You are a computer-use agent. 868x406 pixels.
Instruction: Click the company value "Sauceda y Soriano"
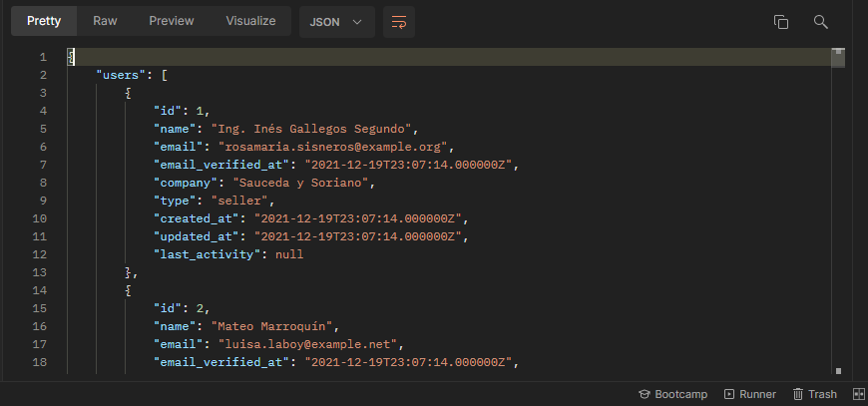[301, 183]
